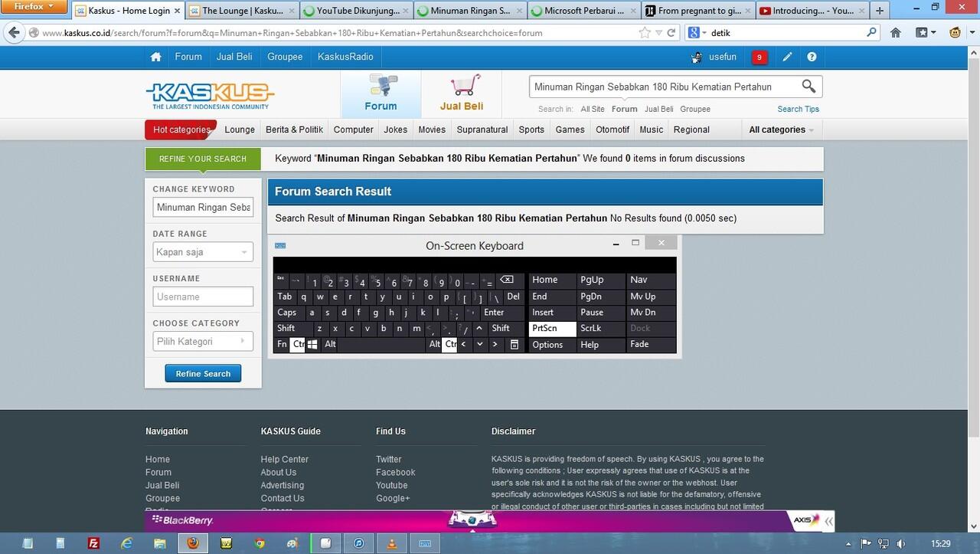This screenshot has height=554, width=980.
Task: Click the left arrow key on On-Screen Keyboard
Action: pos(464,345)
